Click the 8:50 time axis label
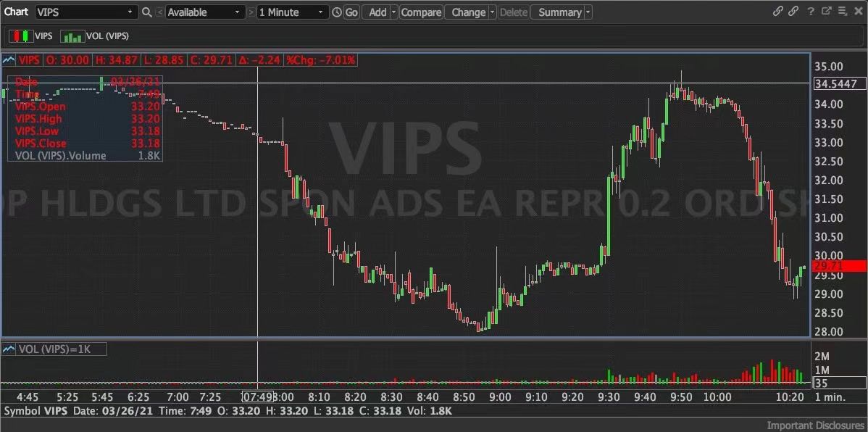Image resolution: width=868 pixels, height=432 pixels. coord(464,397)
